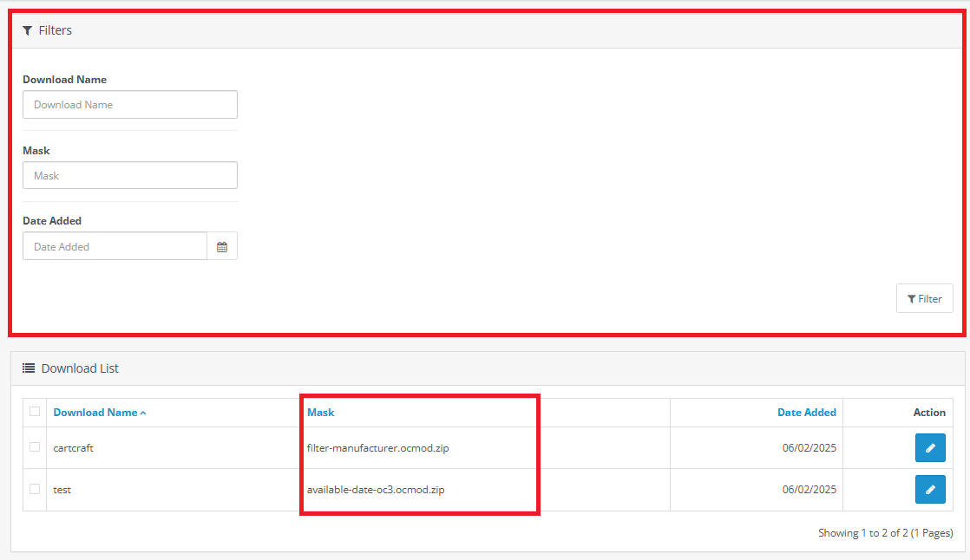Select the test row checkbox
Screen dimensions: 970x560
point(35,489)
